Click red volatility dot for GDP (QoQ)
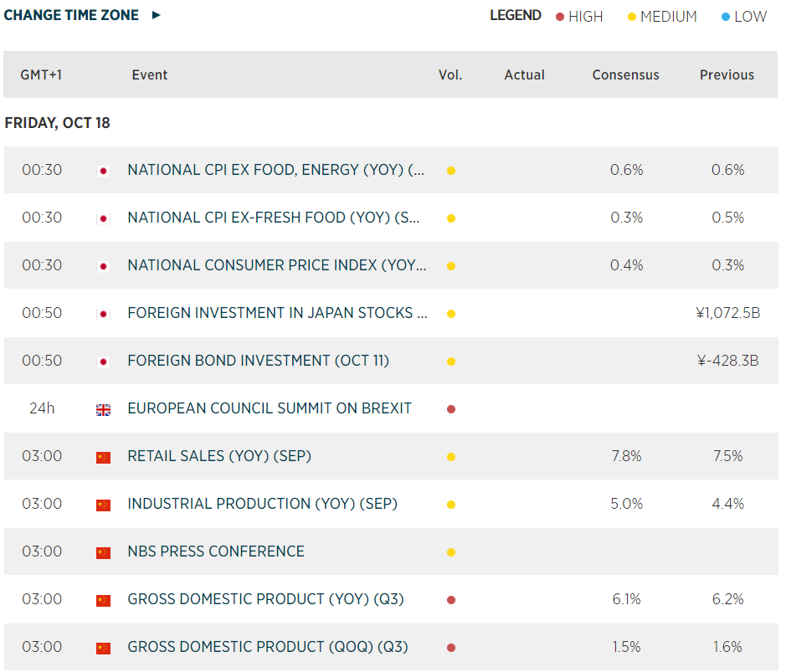 451,648
